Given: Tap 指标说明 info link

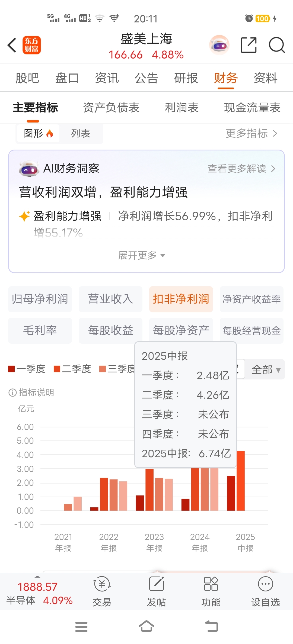Looking at the screenshot, I should click(31, 392).
